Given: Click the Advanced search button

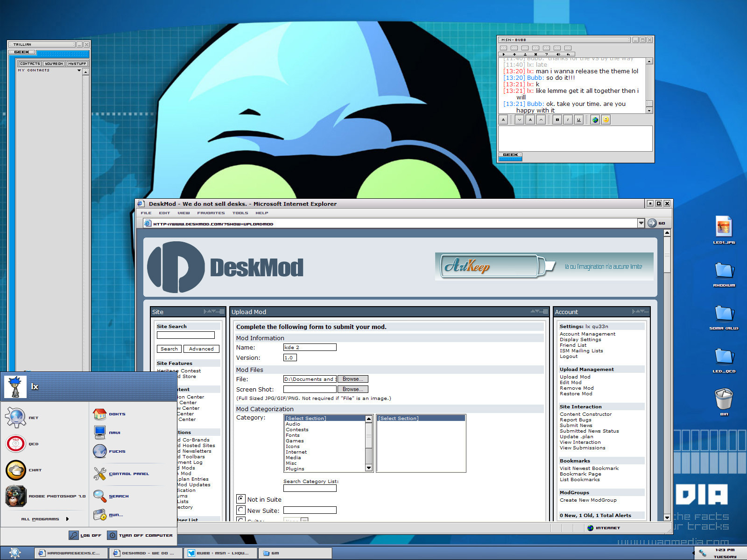Looking at the screenshot, I should (x=201, y=349).
